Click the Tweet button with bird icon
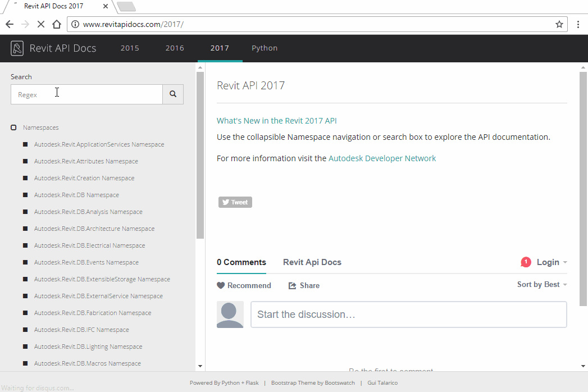Screen dimensions: 588x392 pos(235,202)
